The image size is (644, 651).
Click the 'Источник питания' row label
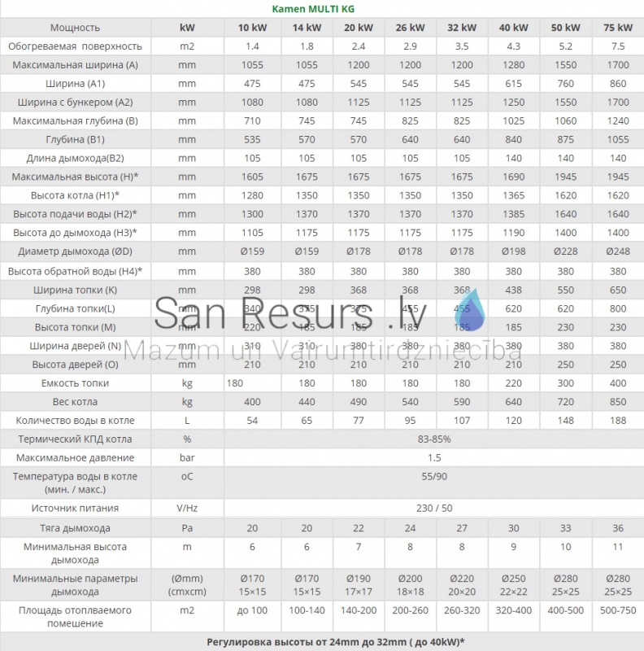pyautogui.click(x=75, y=508)
